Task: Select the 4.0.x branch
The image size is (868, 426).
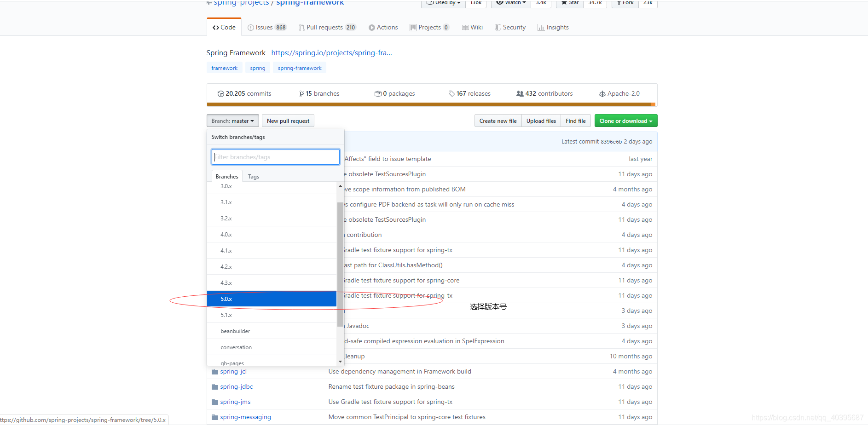Action: (272, 235)
